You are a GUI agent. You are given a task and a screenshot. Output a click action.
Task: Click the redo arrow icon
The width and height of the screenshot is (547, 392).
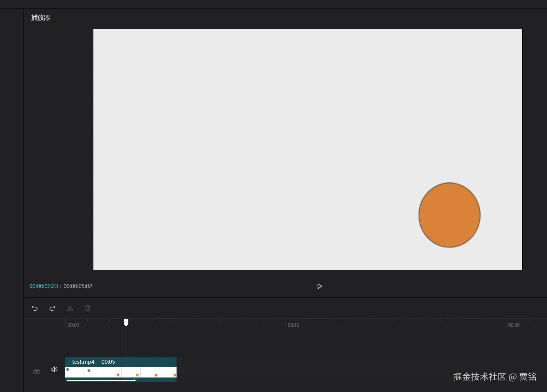coord(52,308)
